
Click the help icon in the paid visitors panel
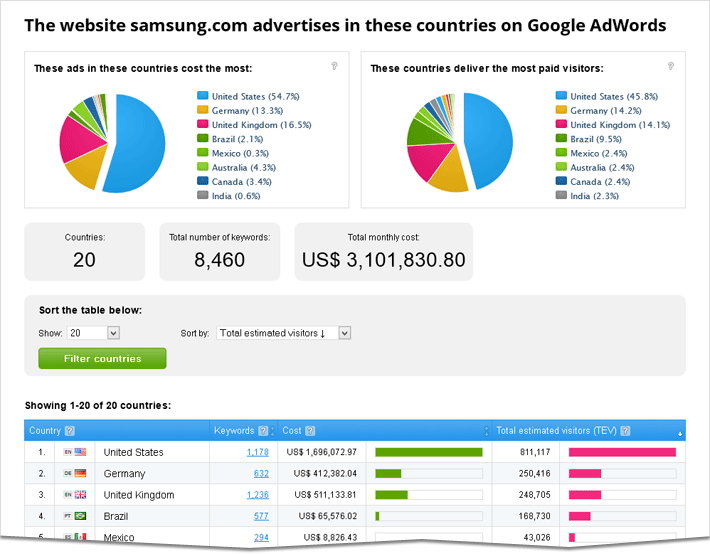671,66
